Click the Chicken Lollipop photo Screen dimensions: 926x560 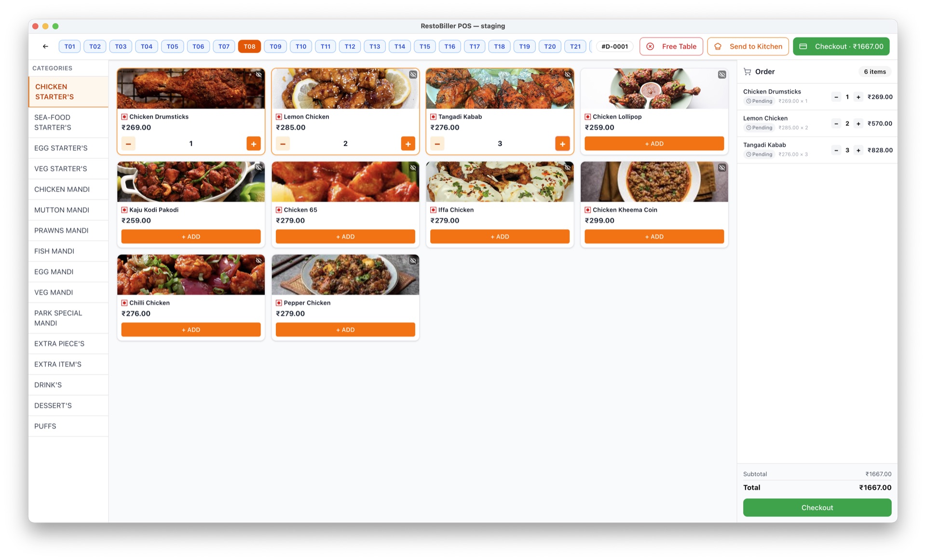click(654, 89)
